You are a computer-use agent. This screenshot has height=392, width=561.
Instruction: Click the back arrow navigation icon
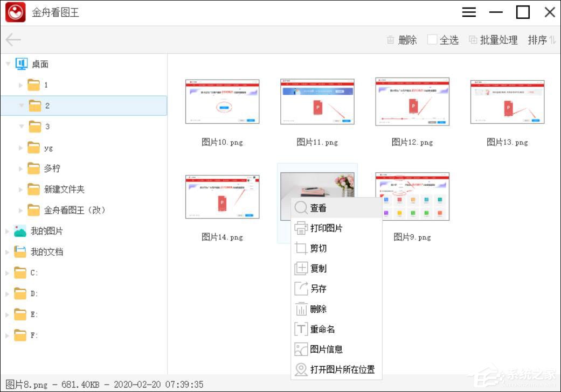tap(12, 39)
